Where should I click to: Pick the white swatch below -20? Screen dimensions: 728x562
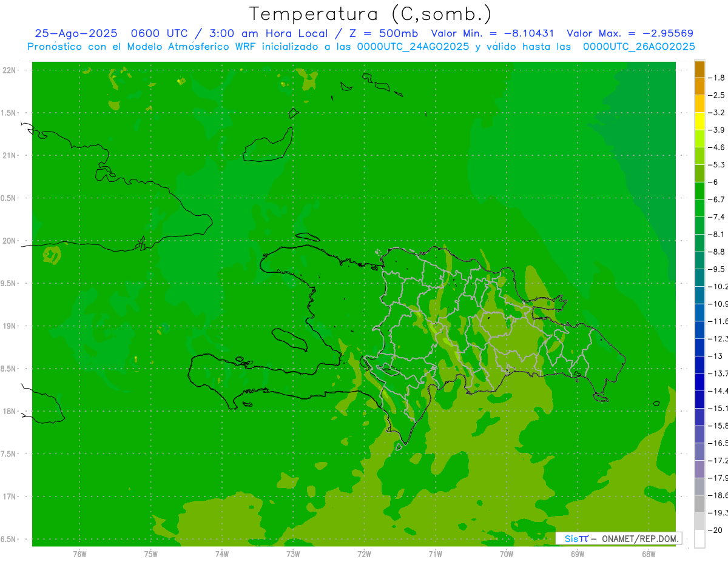pos(699,539)
